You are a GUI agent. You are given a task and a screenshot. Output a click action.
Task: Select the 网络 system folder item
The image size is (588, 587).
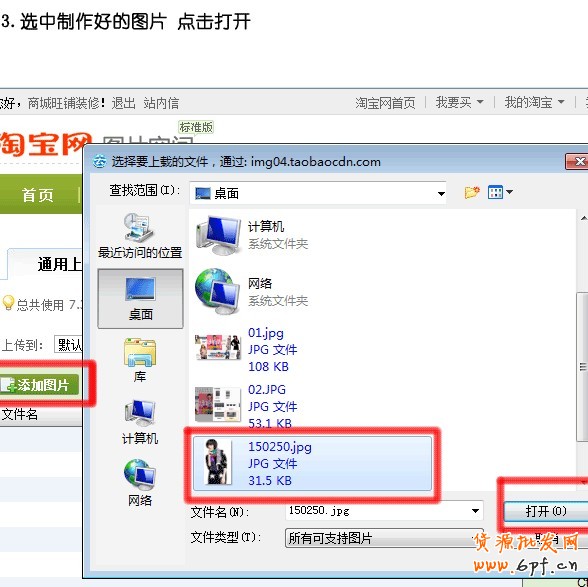pos(252,292)
